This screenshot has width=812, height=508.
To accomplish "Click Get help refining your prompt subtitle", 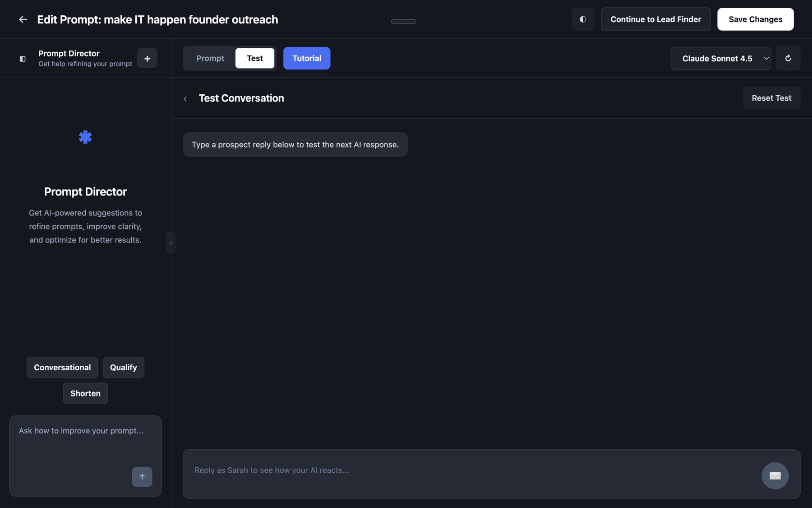I will coord(85,64).
